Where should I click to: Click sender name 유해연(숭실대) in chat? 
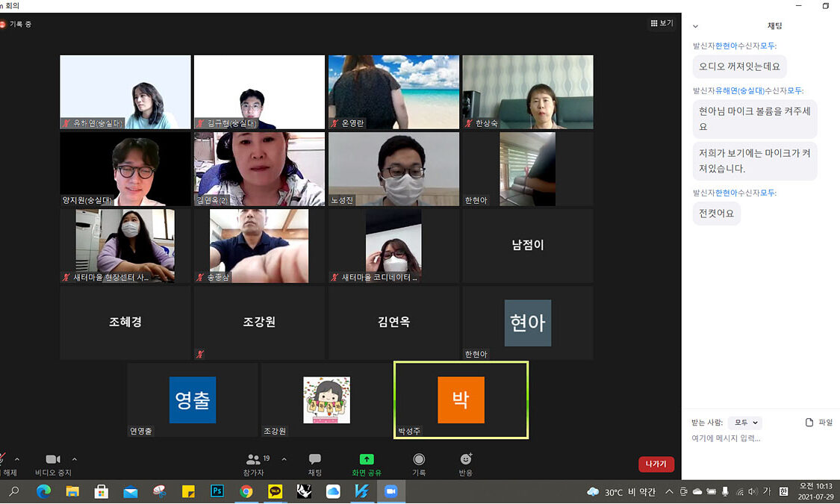(x=741, y=90)
